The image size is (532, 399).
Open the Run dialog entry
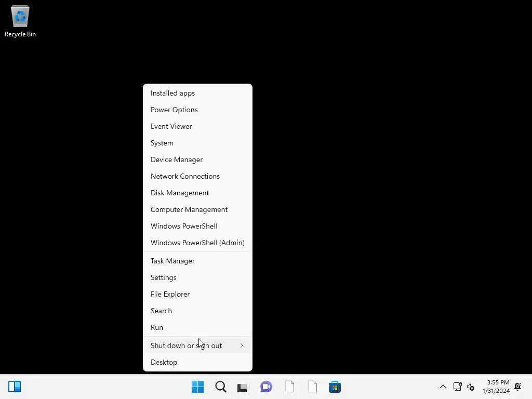[197, 327]
